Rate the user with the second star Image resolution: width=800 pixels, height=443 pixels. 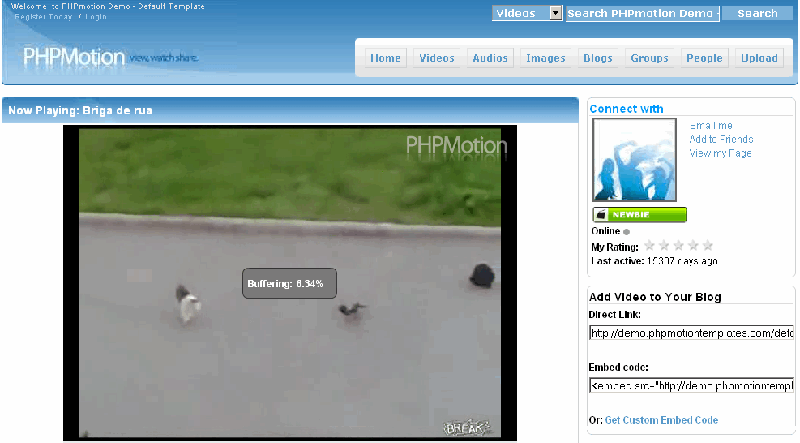[x=664, y=246]
